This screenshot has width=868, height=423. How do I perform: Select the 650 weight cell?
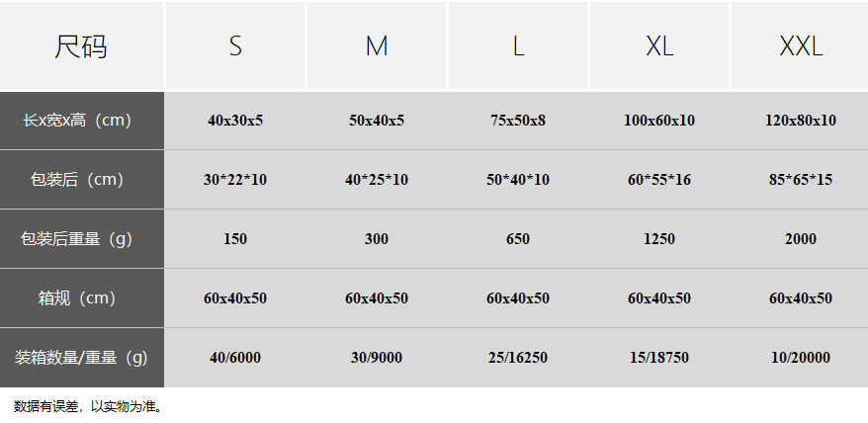coord(518,239)
